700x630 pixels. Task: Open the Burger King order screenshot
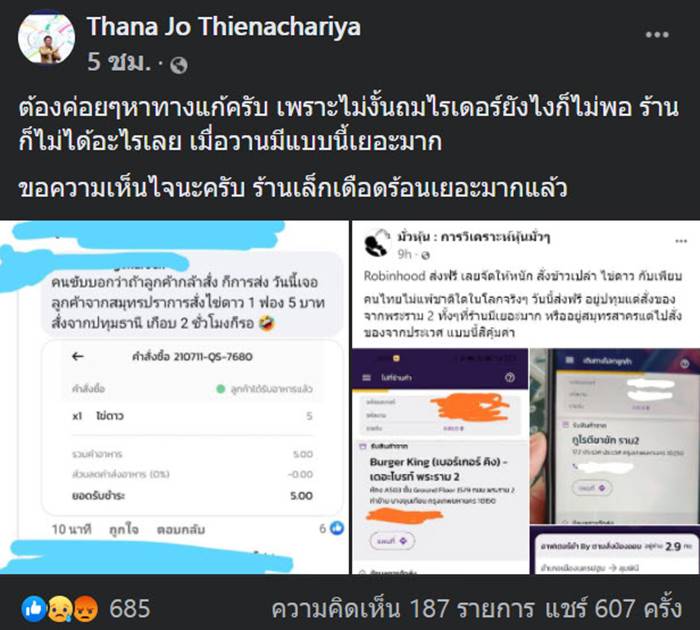[x=440, y=461]
